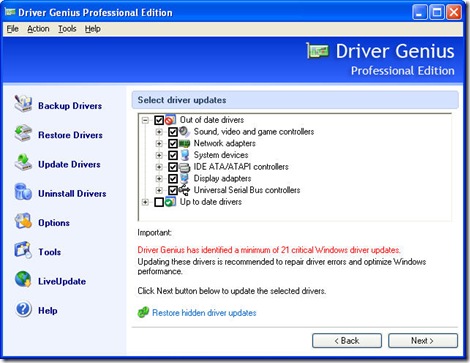The image size is (470, 363).
Task: Click the Out of date drivers warning icon
Action: tap(170, 120)
